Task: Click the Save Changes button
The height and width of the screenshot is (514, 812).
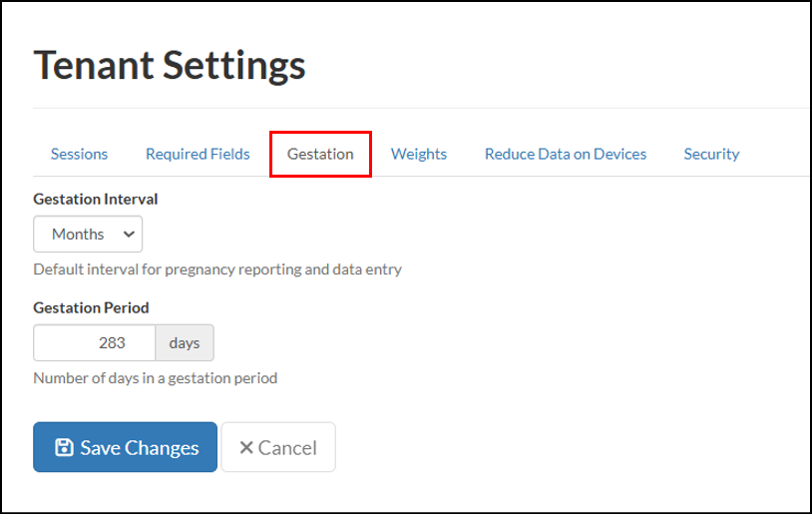Action: pyautogui.click(x=126, y=447)
